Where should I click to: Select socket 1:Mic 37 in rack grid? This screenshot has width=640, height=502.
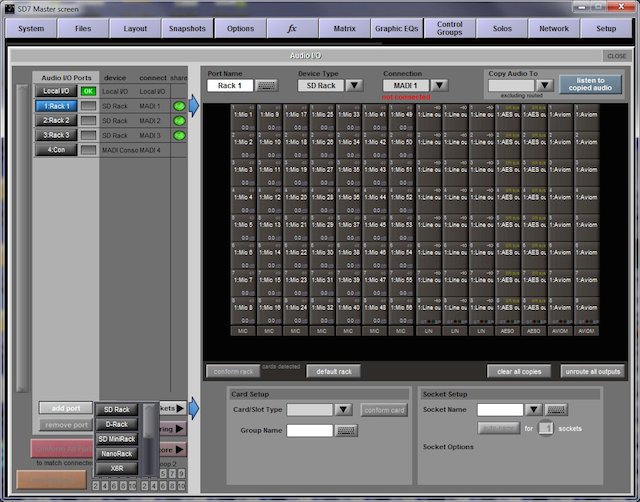(x=348, y=228)
